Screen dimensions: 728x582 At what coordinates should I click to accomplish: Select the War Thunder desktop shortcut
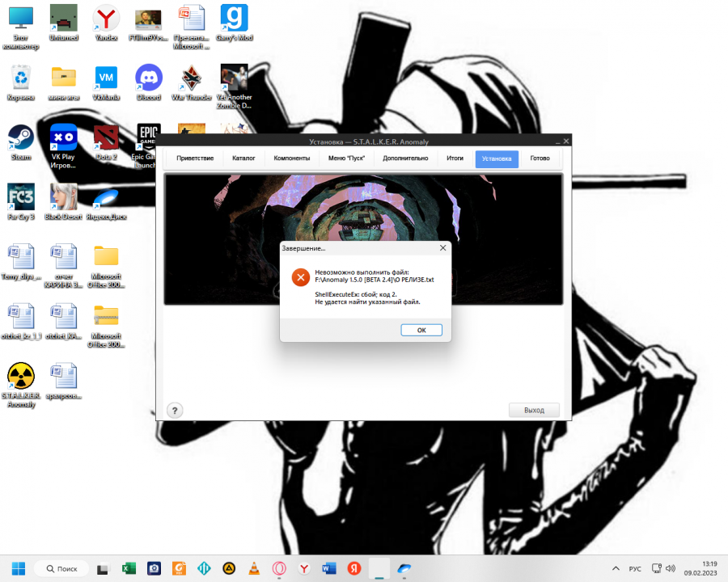191,82
